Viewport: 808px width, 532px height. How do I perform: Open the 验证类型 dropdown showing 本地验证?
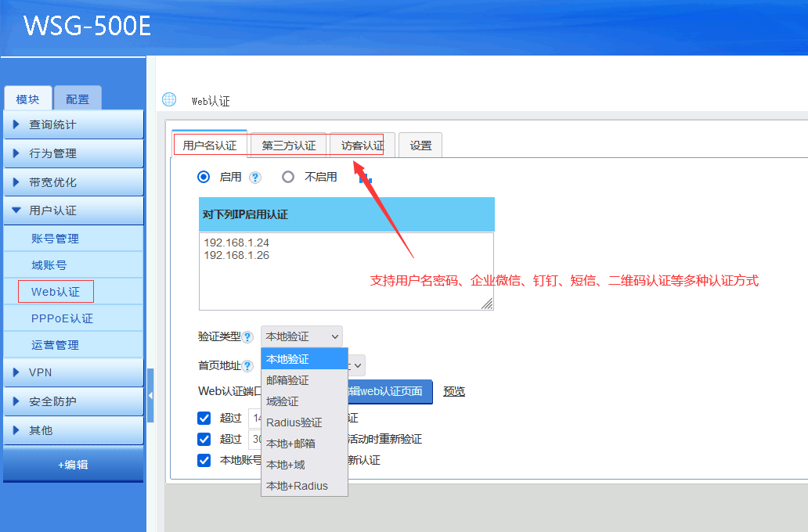coord(301,336)
